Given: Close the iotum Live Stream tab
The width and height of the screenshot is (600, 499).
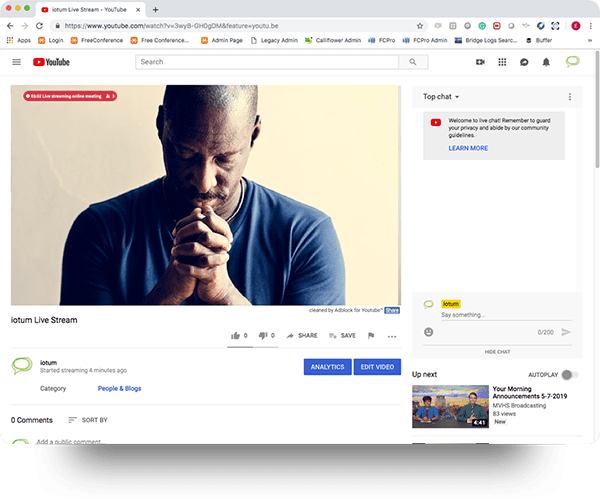Looking at the screenshot, I should pyautogui.click(x=138, y=10).
